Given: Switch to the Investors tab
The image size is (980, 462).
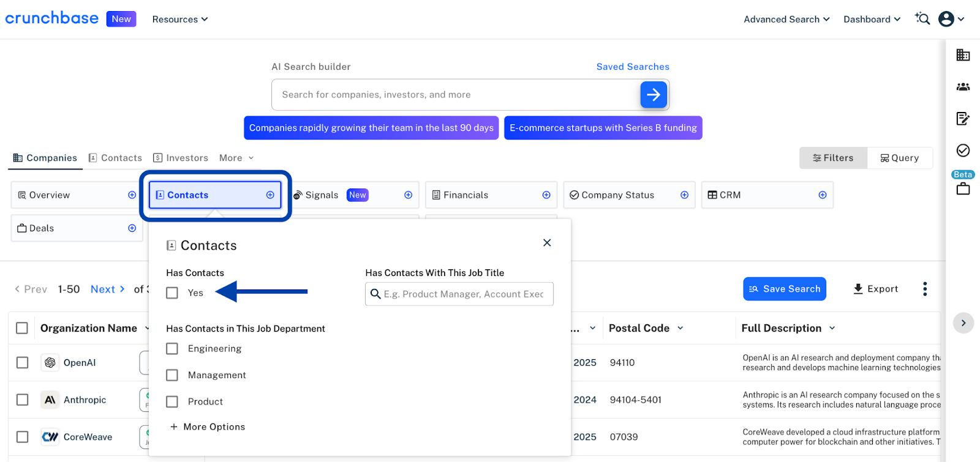Looking at the screenshot, I should pos(181,158).
